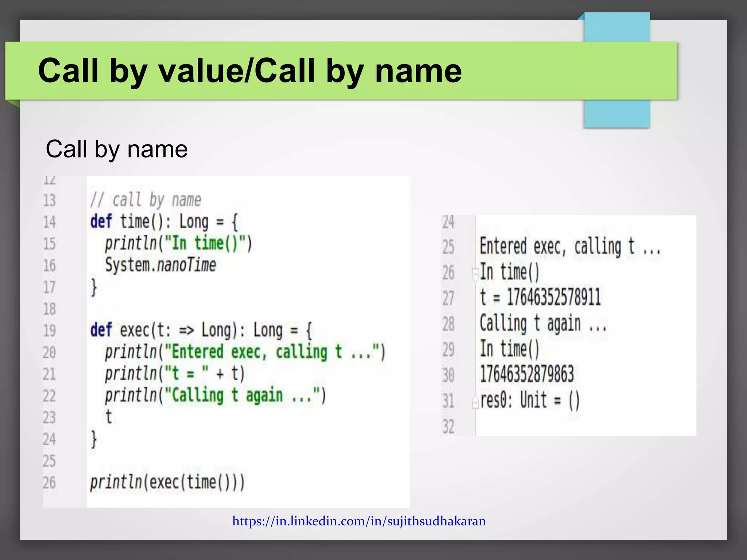This screenshot has width=747, height=560.
Task: Click 'println("Entered exec, calling t ...")' line
Action: pos(245,352)
